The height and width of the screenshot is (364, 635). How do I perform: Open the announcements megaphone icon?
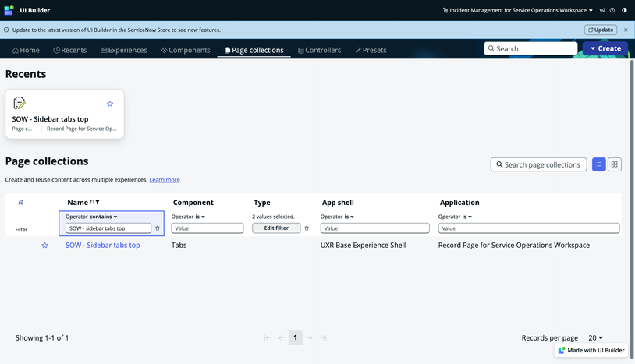click(602, 10)
